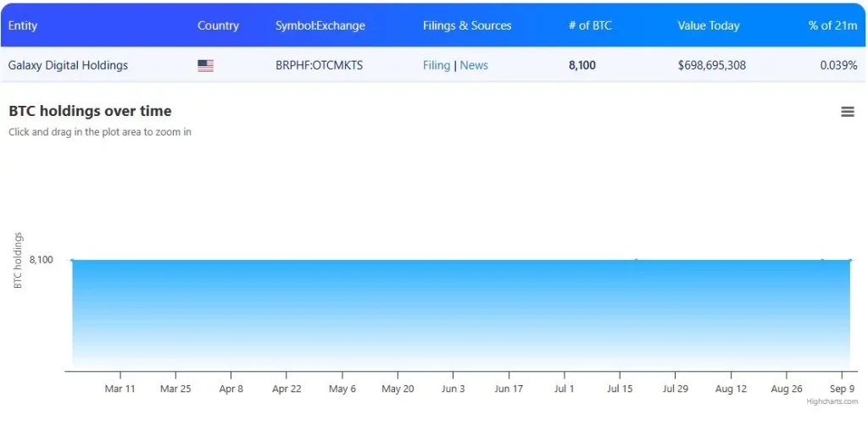The width and height of the screenshot is (868, 442).
Task: Click the % of 21m header
Action: coord(832,25)
